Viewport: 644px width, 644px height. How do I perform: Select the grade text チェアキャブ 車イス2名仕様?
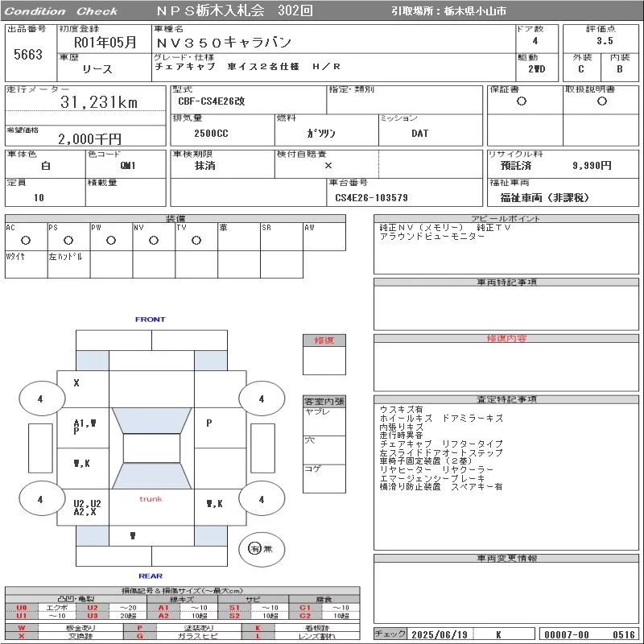(x=227, y=67)
